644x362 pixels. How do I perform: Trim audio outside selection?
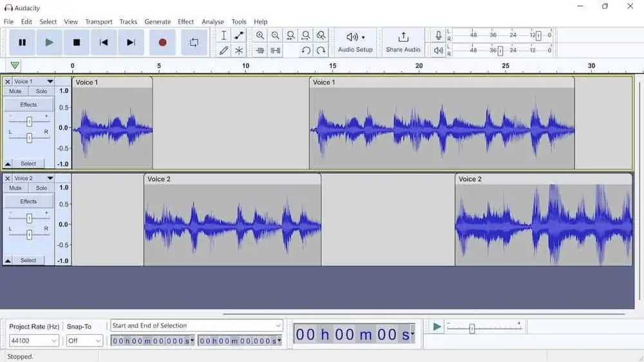[260, 50]
